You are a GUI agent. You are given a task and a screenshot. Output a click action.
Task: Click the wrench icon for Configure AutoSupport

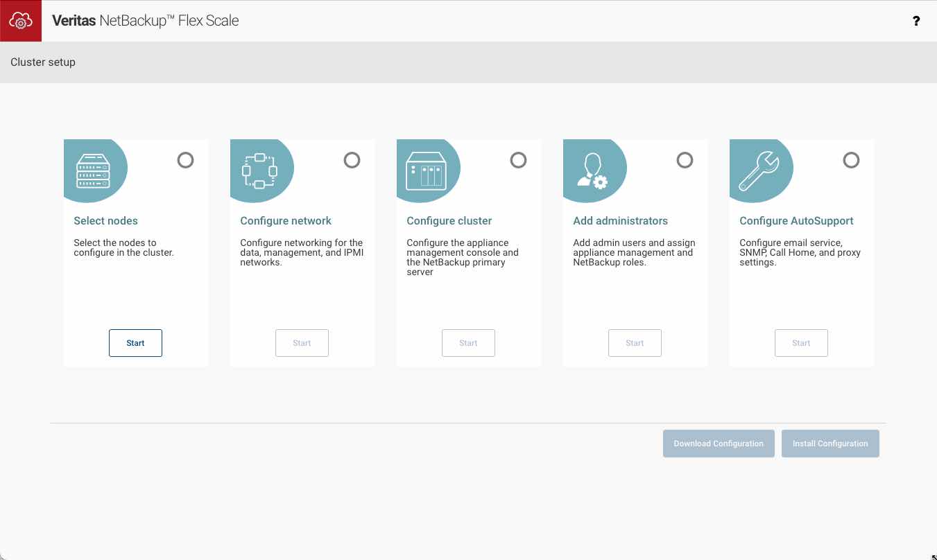point(759,171)
